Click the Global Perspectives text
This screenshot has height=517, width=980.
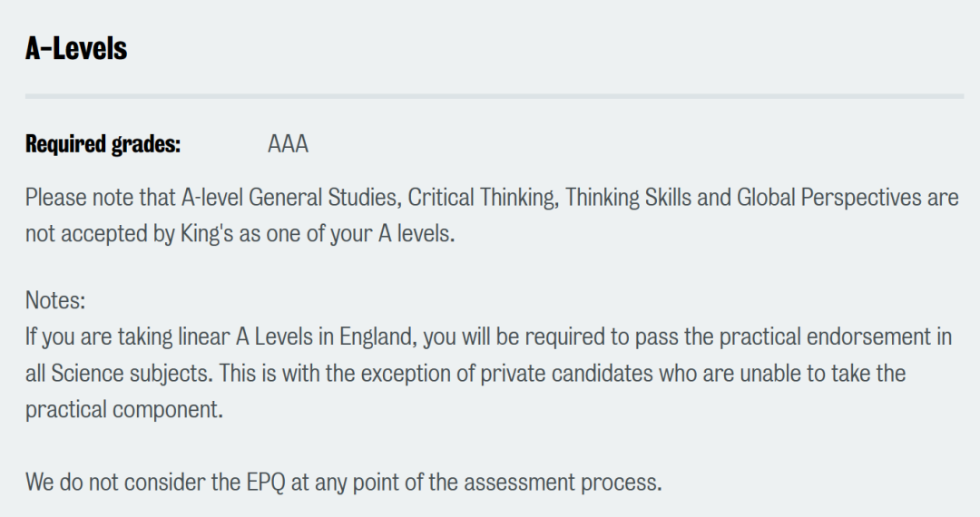829,198
